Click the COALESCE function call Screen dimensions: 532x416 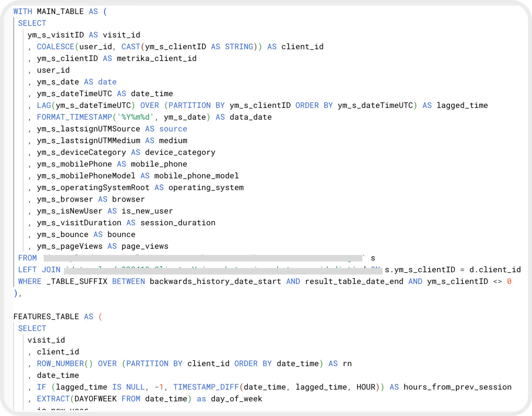55,47
